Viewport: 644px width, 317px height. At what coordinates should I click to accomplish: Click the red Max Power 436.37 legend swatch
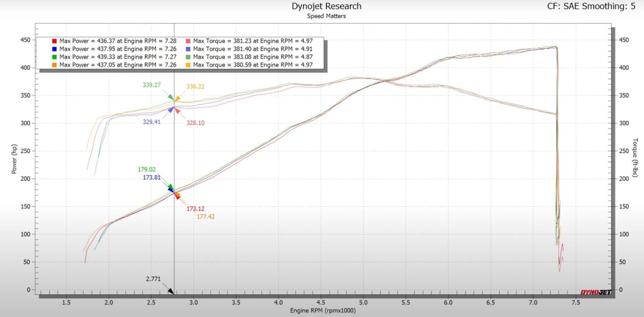click(54, 41)
